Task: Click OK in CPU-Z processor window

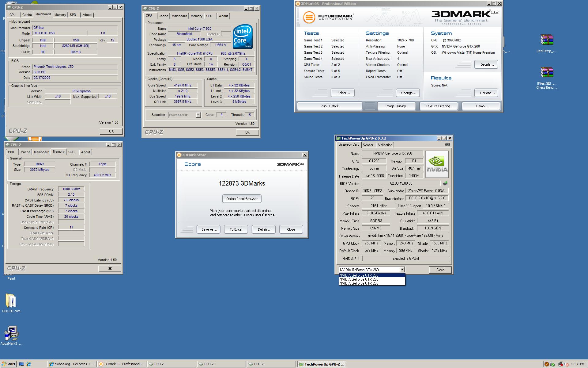Action: 247,132
